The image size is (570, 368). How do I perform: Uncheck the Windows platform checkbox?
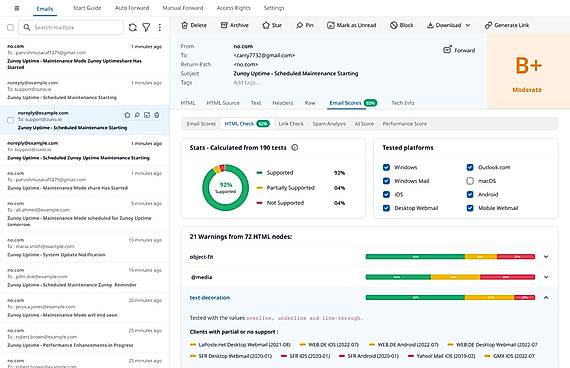386,167
